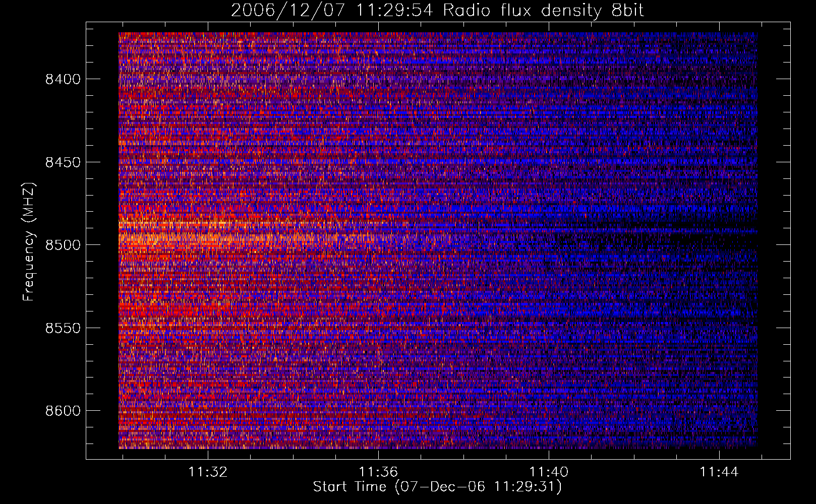The width and height of the screenshot is (816, 504).
Task: Click the 11:44 time axis label
Action: tap(719, 472)
